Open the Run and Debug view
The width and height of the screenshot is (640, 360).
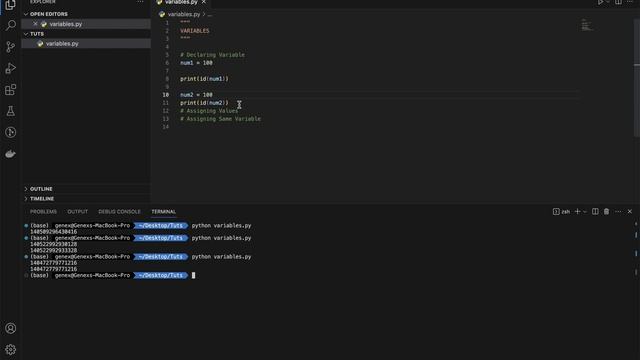tap(10, 68)
